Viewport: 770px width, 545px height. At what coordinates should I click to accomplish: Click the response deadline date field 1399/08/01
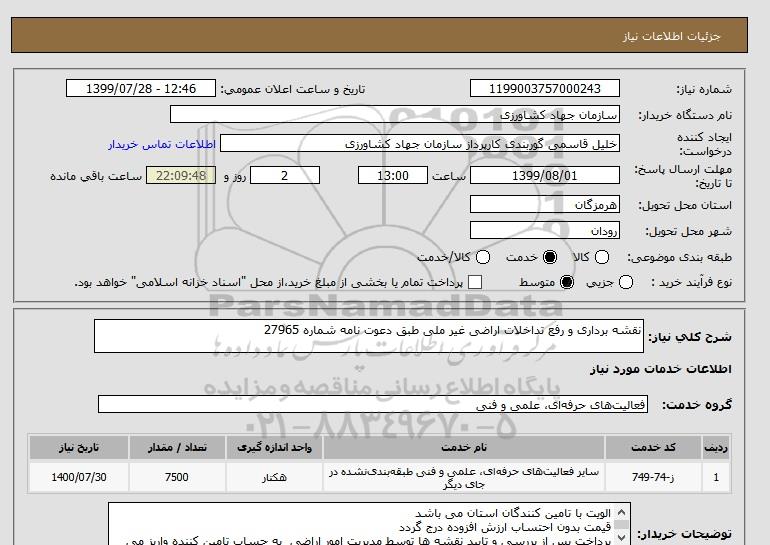click(545, 175)
